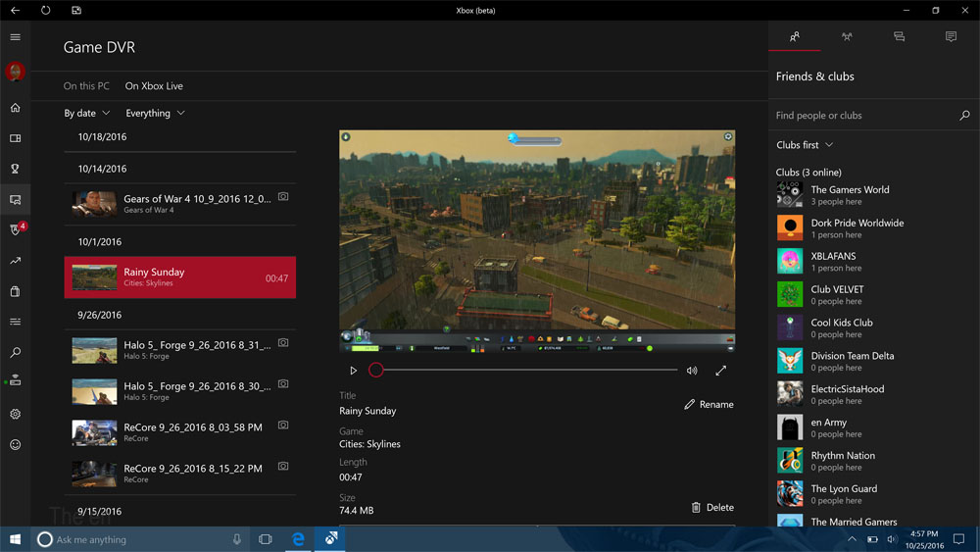980x552 pixels.
Task: Click the Windows Start button
Action: pyautogui.click(x=15, y=539)
